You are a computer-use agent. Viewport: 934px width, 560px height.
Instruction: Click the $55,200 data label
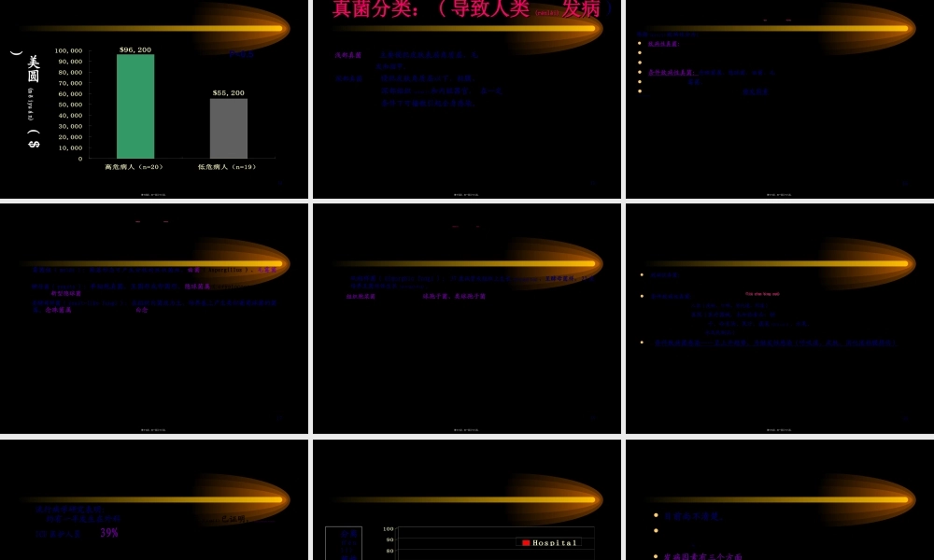click(x=229, y=93)
